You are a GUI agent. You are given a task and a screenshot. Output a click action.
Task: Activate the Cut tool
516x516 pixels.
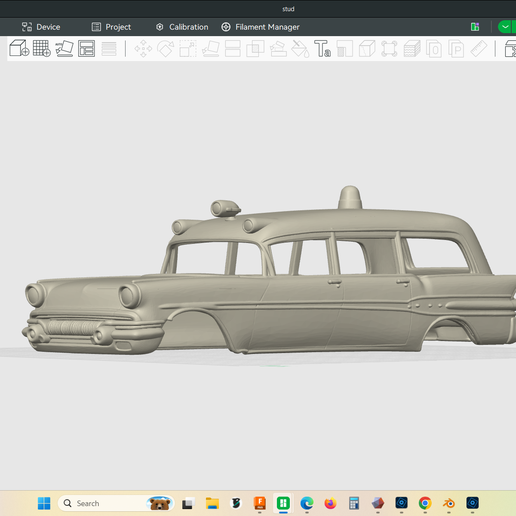click(233, 49)
